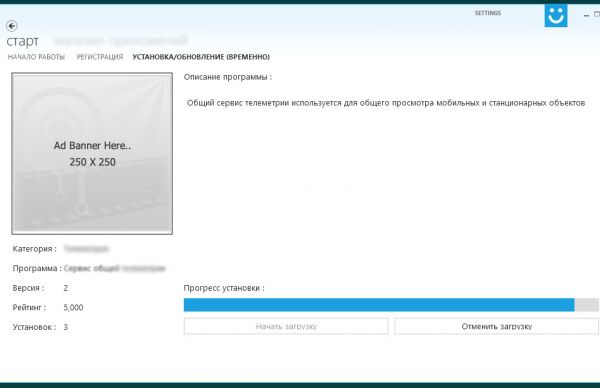Click the back arrow icon
Screen dimensions: 600x388
click(12, 26)
